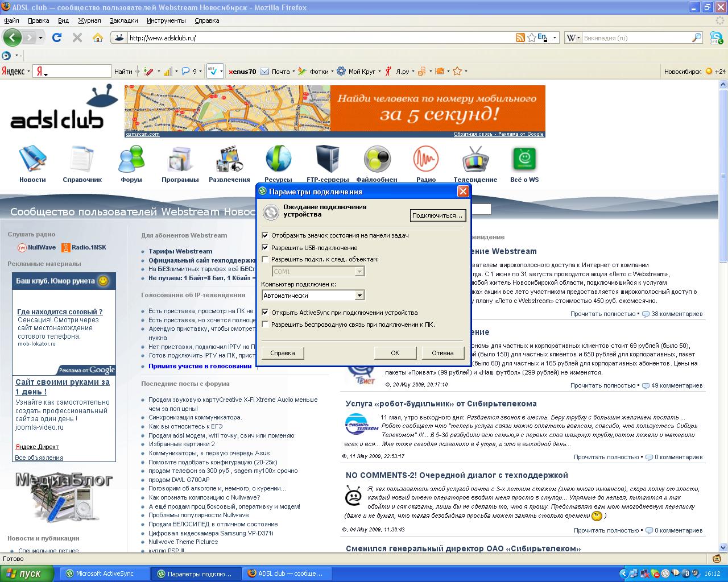Reload the page with the refresh icon

[x=56, y=38]
